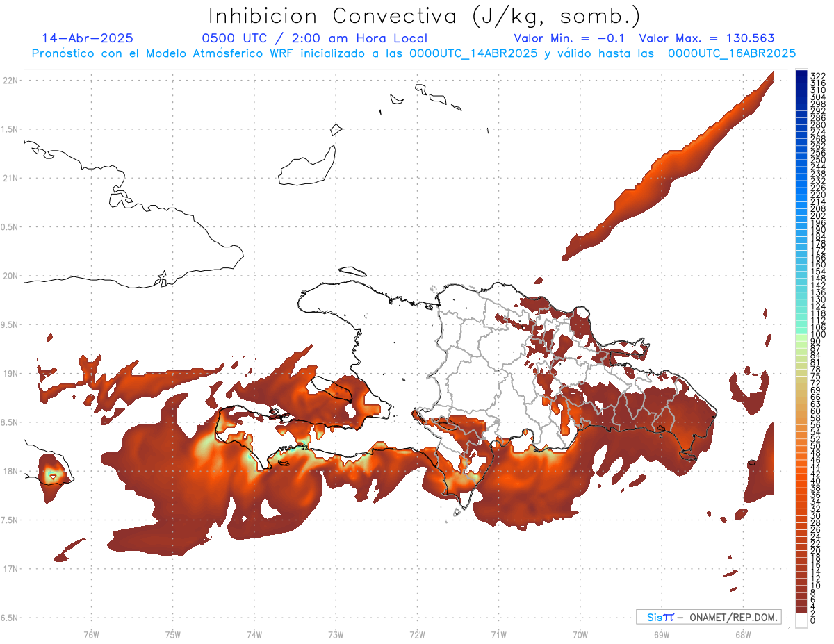Click the darkest navy swatch beside 322
834x644 pixels.
(802, 73)
